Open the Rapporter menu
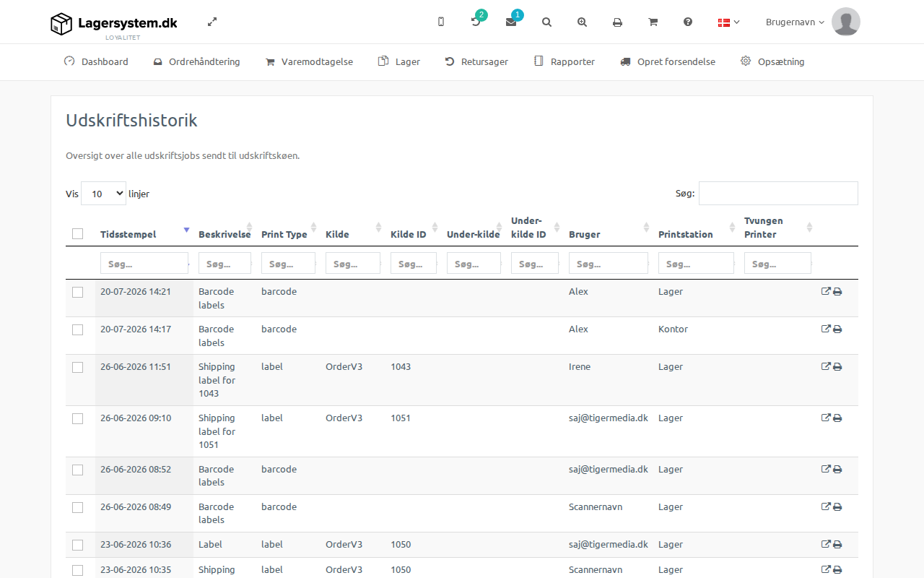 point(564,62)
